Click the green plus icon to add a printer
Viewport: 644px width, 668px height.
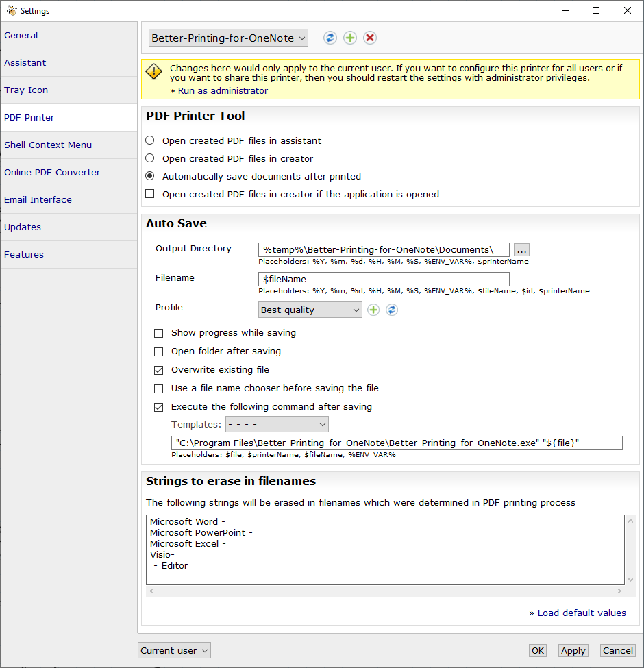tap(349, 38)
